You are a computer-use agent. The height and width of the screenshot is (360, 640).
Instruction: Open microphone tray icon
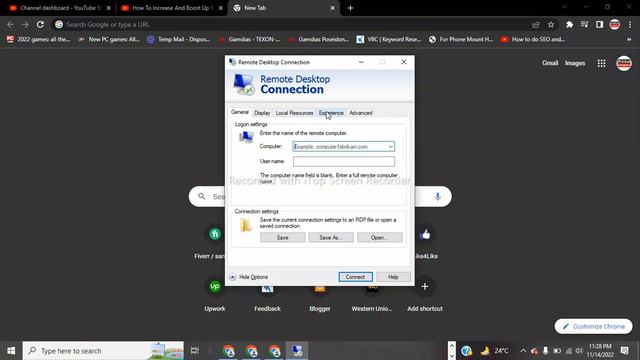coord(545,351)
